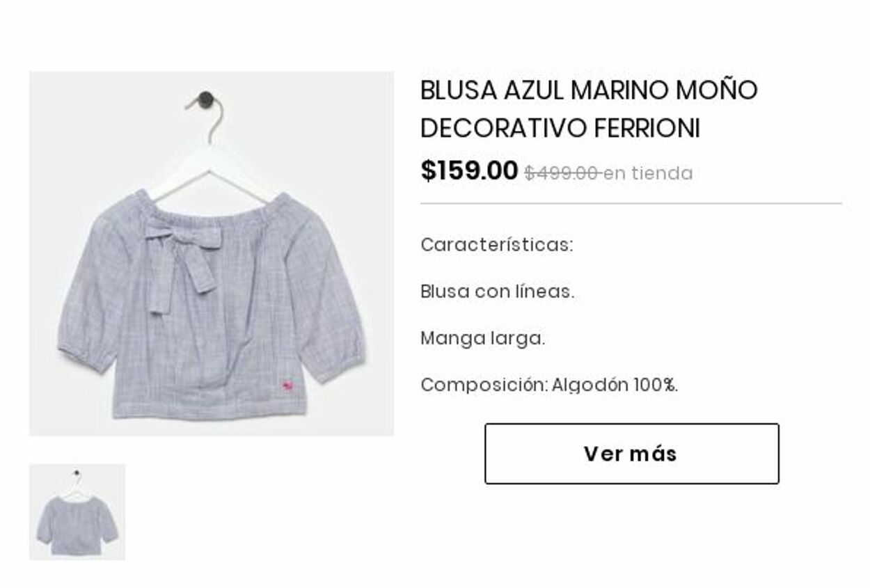Click the pink embroidered logo on blouse
Screen dimensions: 870x588
pyautogui.click(x=288, y=384)
